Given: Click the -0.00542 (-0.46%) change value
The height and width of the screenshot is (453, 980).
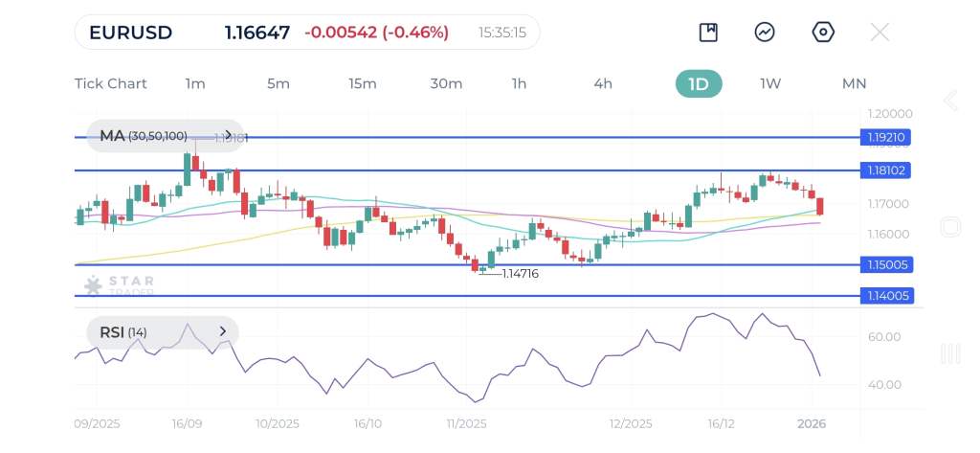Looking at the screenshot, I should coord(377,33).
